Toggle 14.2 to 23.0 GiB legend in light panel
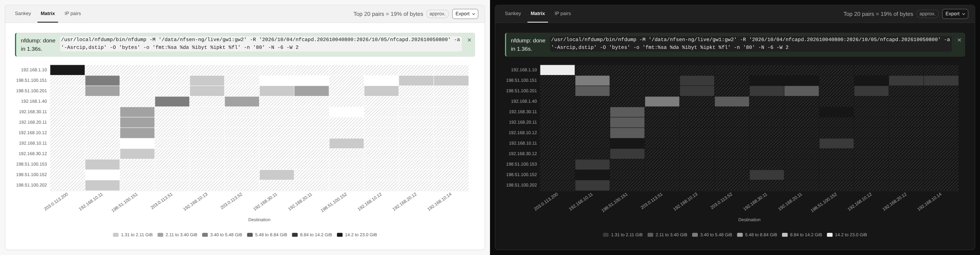Viewport: 980px width, 255px height. point(357,235)
